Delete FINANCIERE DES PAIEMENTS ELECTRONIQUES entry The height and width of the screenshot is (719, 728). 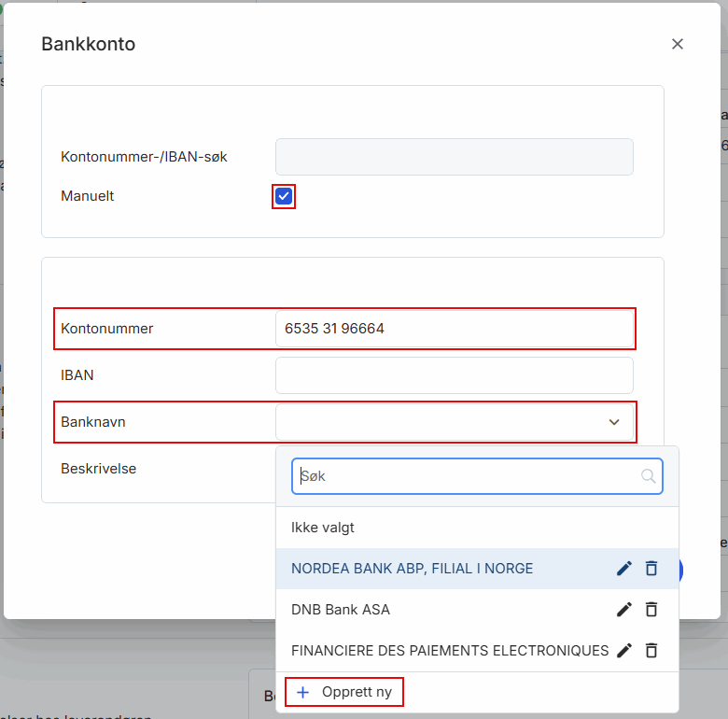[651, 650]
